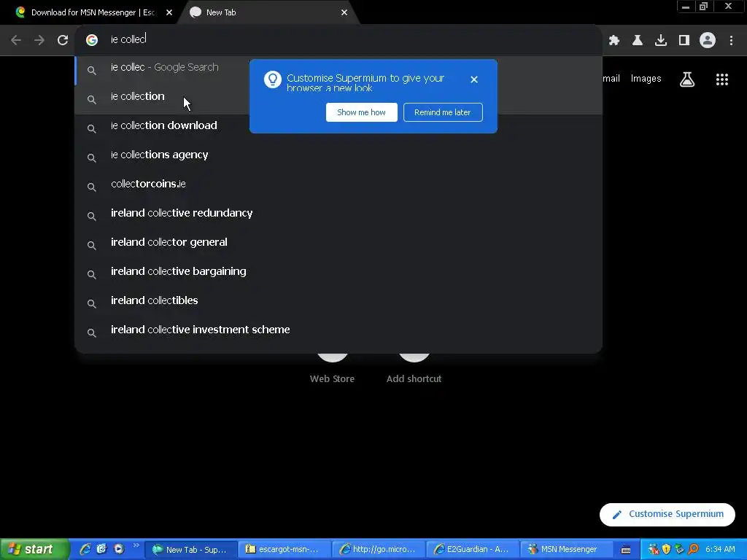Open the Windows start button
The height and width of the screenshot is (560, 747).
[34, 550]
